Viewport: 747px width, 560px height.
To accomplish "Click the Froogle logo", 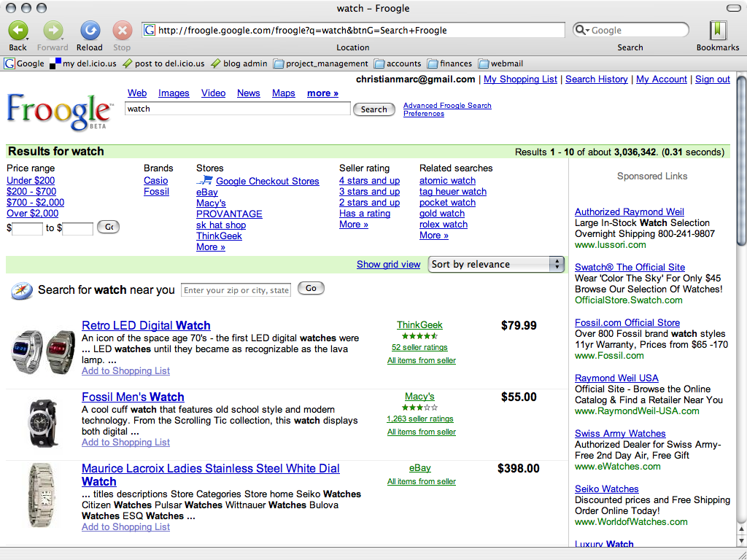I will (x=60, y=112).
